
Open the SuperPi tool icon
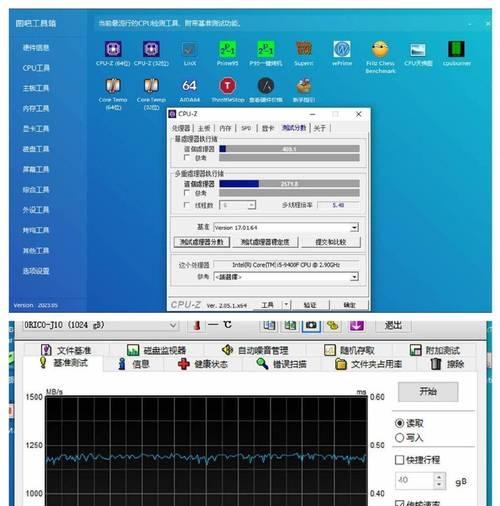coord(304,49)
